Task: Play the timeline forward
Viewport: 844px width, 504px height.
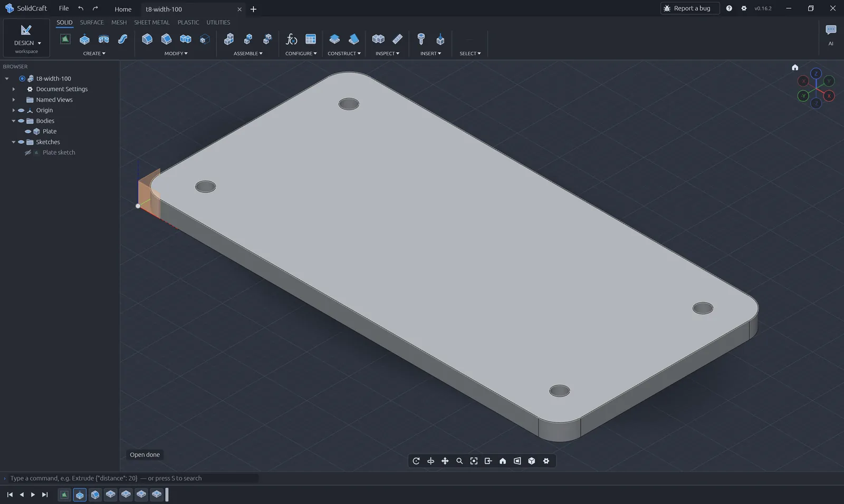Action: click(33, 495)
